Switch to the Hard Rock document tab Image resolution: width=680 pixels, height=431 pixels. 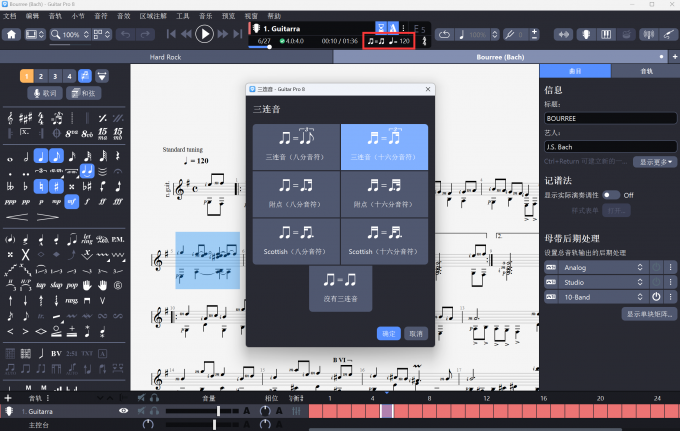point(166,57)
